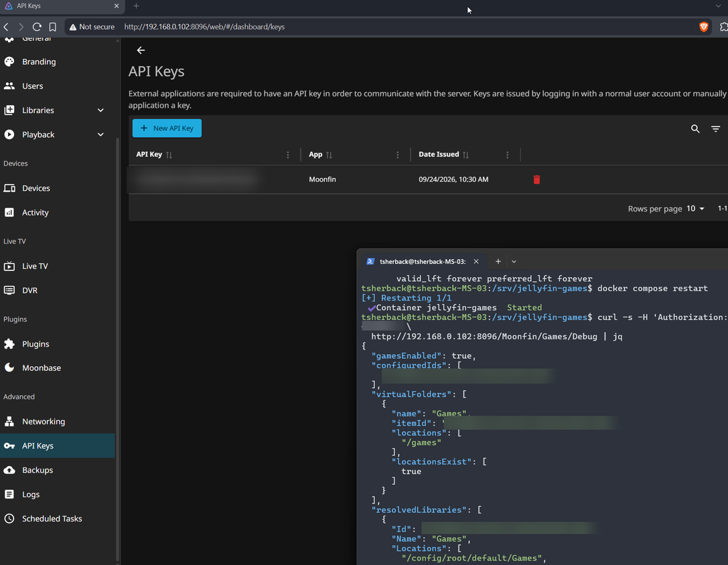Expand the Playback submenu in the sidebar
728x565 pixels.
pyautogui.click(x=100, y=135)
